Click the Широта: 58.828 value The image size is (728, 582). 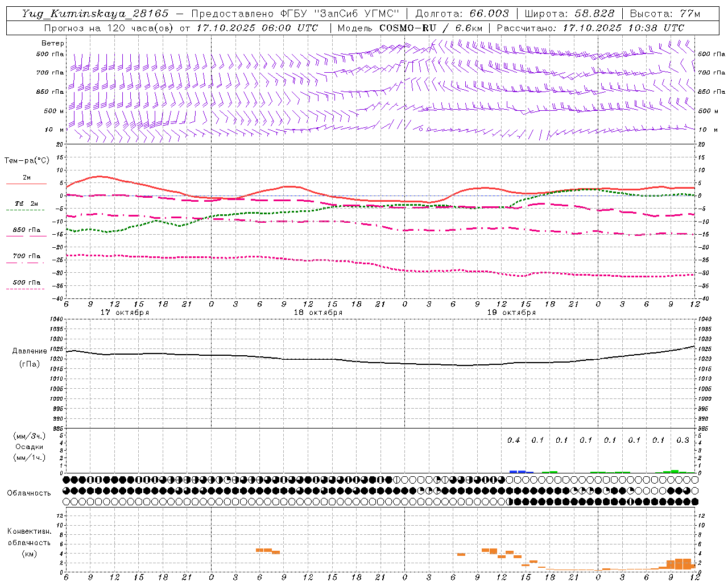[569, 14]
